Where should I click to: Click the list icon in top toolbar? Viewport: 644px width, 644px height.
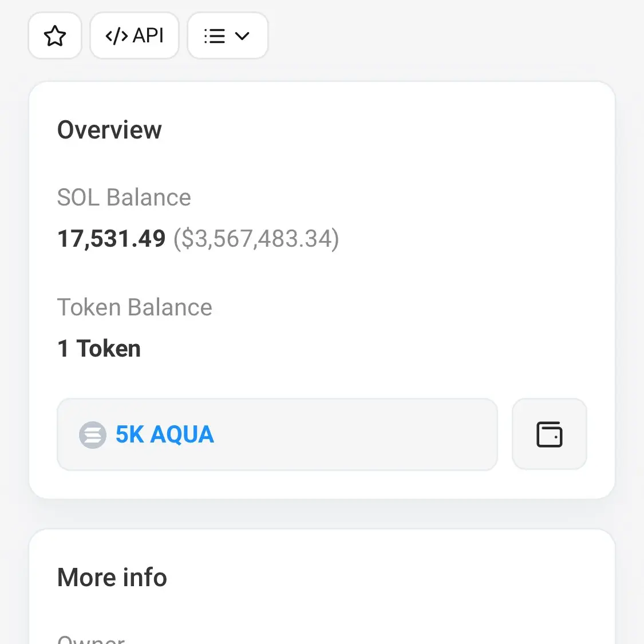pyautogui.click(x=215, y=35)
